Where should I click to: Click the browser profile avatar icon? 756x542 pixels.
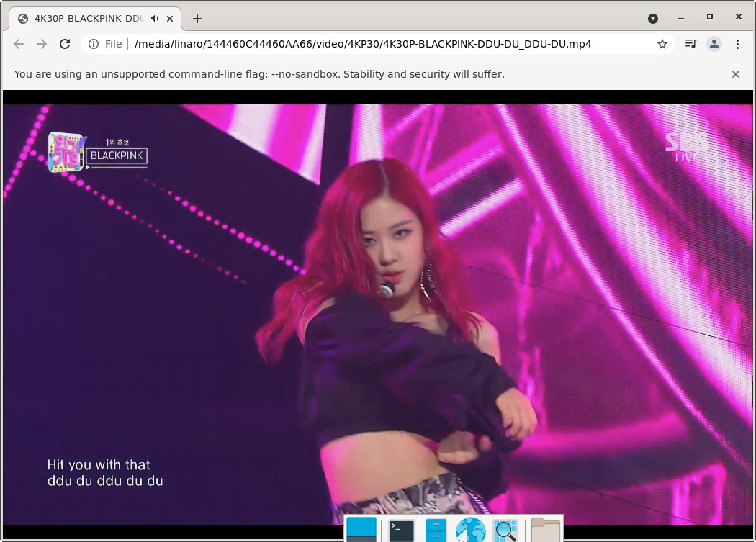(714, 44)
